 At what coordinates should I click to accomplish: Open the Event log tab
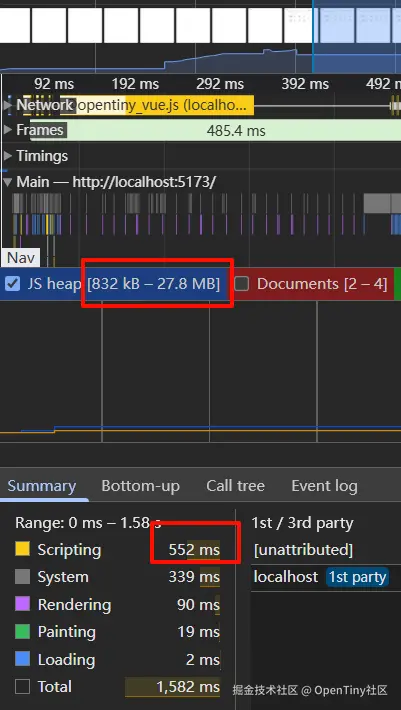click(x=324, y=486)
